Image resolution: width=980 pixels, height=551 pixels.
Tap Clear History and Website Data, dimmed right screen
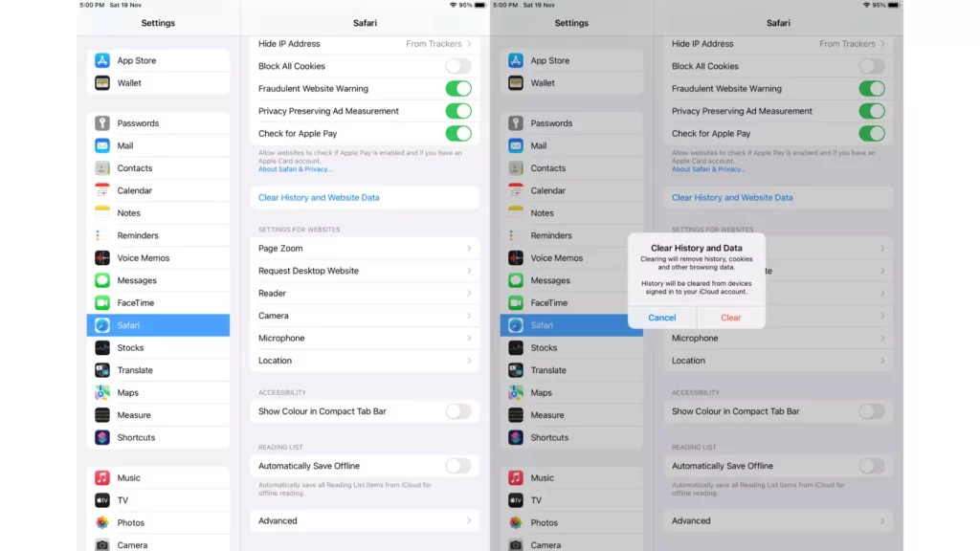[732, 197]
